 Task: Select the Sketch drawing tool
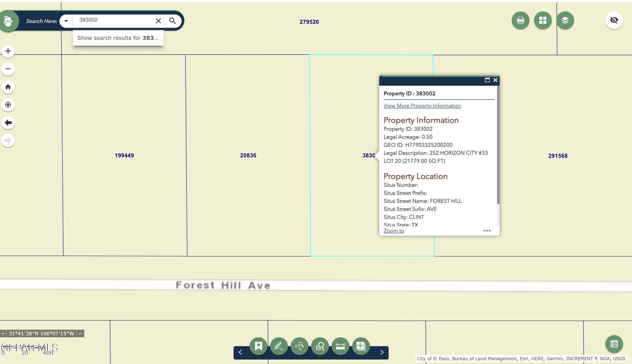(279, 346)
